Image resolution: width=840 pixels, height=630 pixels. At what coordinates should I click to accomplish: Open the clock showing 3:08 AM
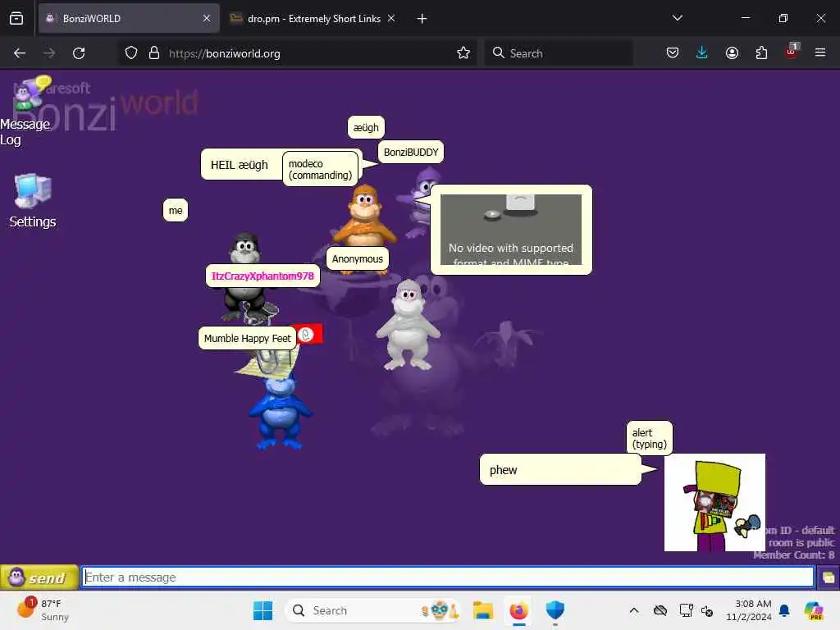pyautogui.click(x=748, y=610)
